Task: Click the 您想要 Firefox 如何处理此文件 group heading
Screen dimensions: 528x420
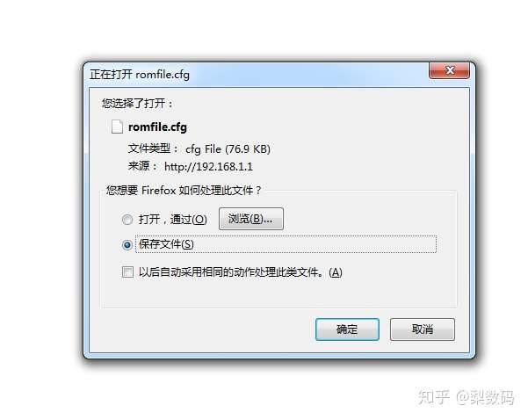Action: click(184, 191)
